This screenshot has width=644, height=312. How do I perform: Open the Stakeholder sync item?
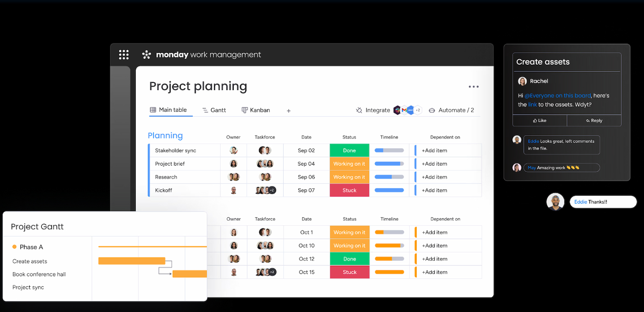click(x=175, y=150)
